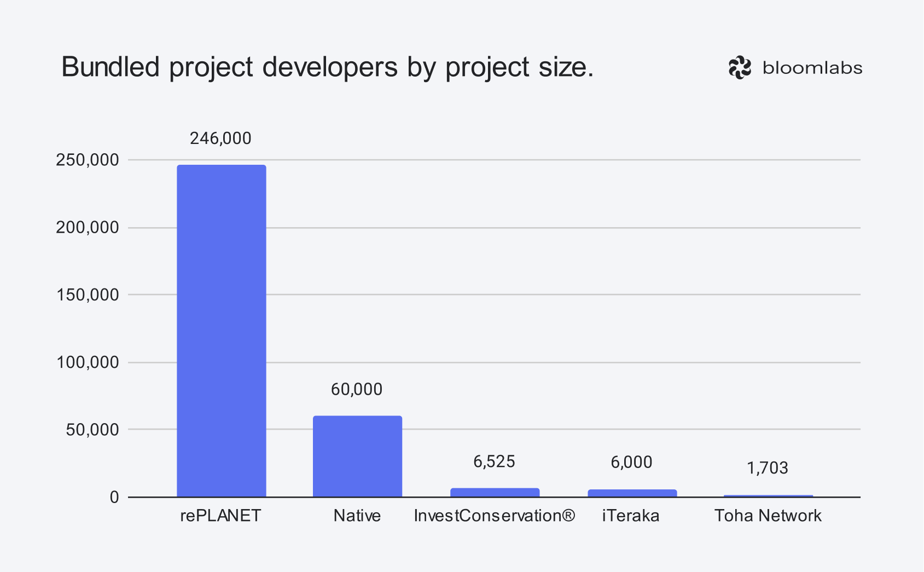Click the Toha Network axis label

pos(768,516)
